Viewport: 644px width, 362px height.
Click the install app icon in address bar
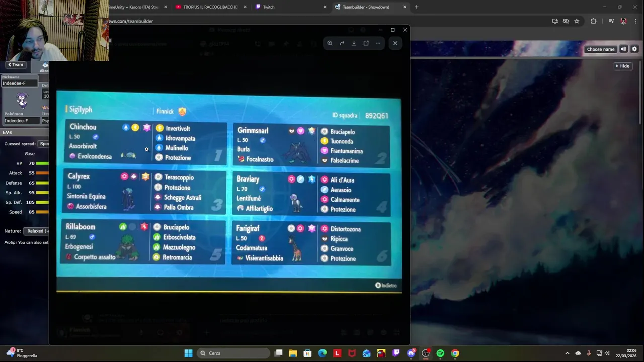click(x=555, y=21)
